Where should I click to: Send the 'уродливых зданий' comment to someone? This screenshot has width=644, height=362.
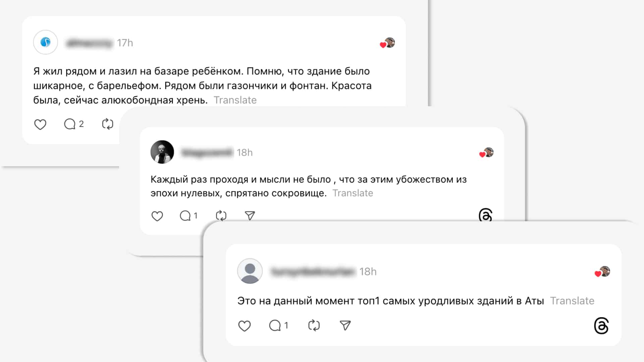pos(345,325)
